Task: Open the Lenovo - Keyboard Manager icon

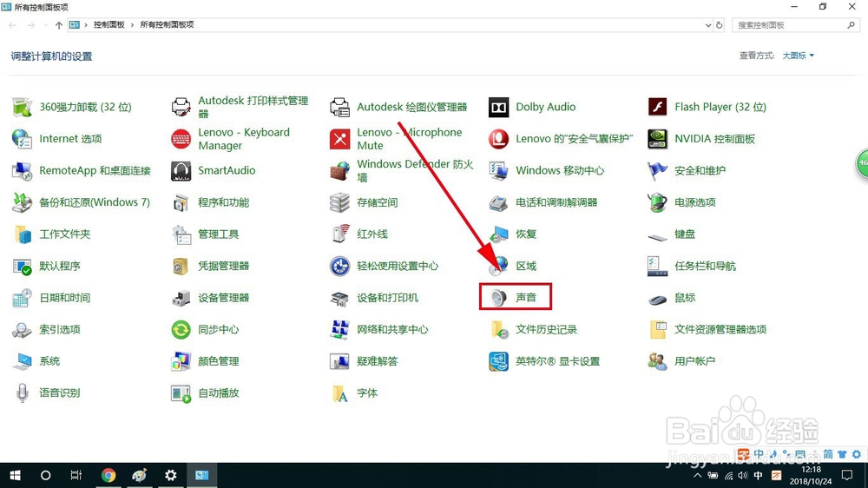Action: coord(181,138)
